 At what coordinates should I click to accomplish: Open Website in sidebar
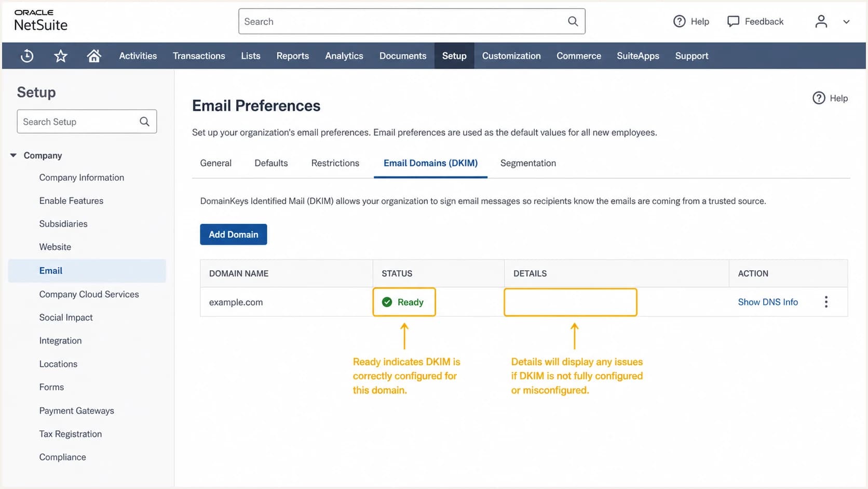[x=55, y=247]
